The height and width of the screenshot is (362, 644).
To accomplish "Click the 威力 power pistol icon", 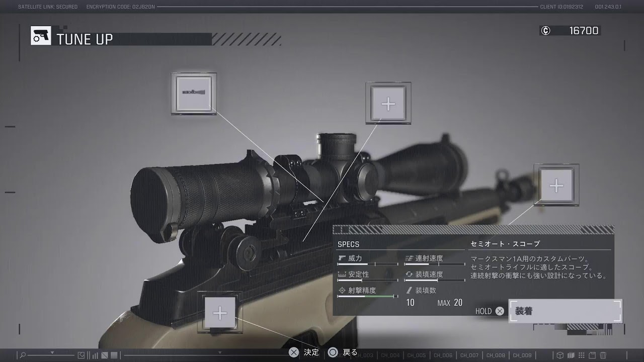I will pos(343,258).
